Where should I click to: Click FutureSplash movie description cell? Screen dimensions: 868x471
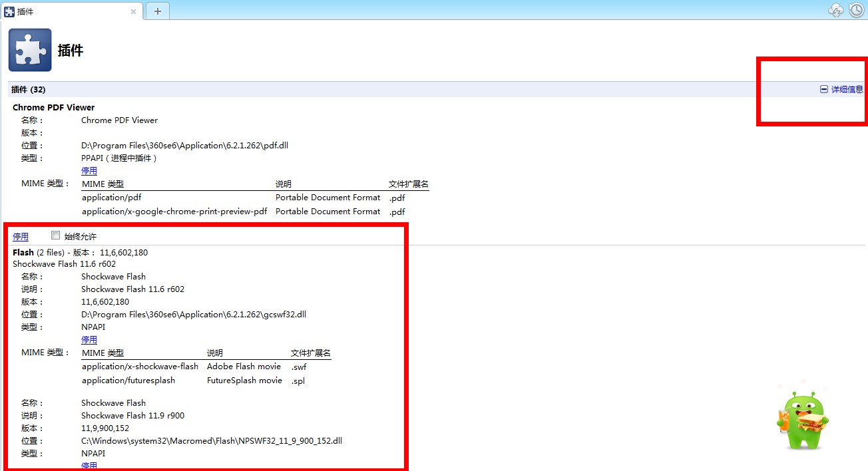[244, 381]
